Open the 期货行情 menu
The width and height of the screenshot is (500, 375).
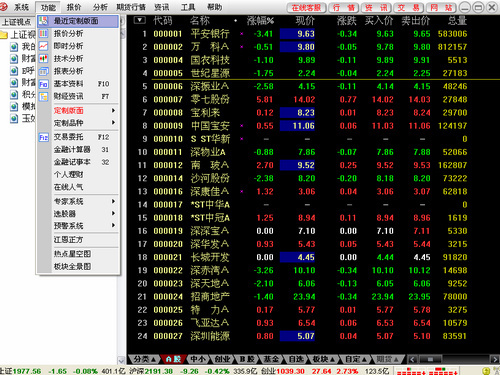tap(131, 7)
